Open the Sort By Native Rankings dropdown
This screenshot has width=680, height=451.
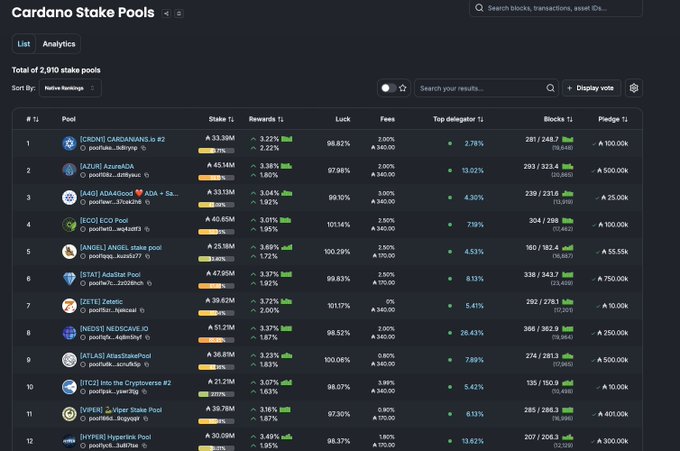pos(70,88)
